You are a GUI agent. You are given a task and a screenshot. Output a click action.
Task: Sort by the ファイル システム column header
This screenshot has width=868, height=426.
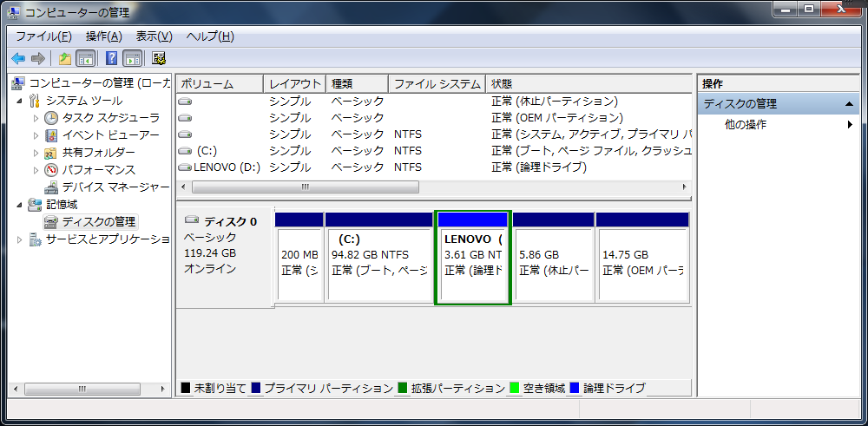[x=437, y=84]
